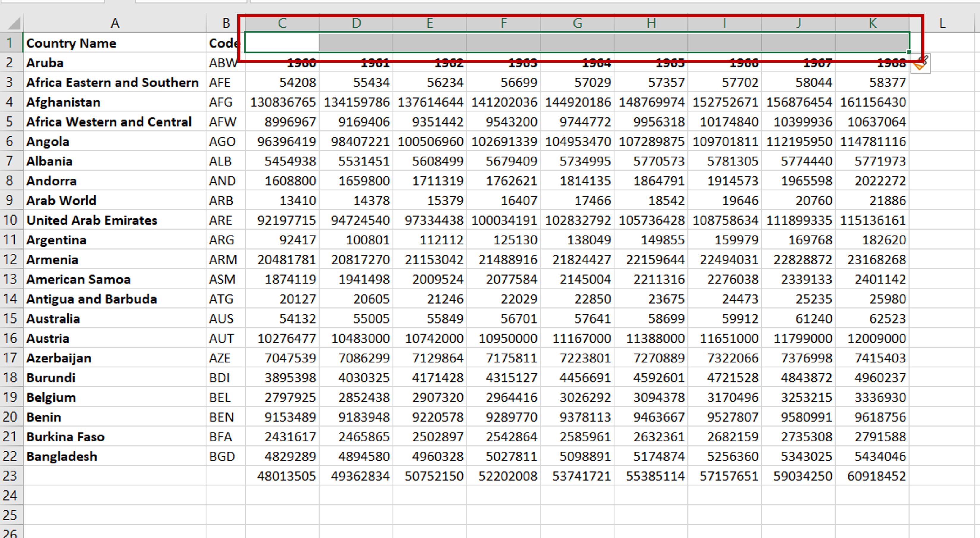
Task: Click the value 2022272 cell
Action: click(x=872, y=181)
